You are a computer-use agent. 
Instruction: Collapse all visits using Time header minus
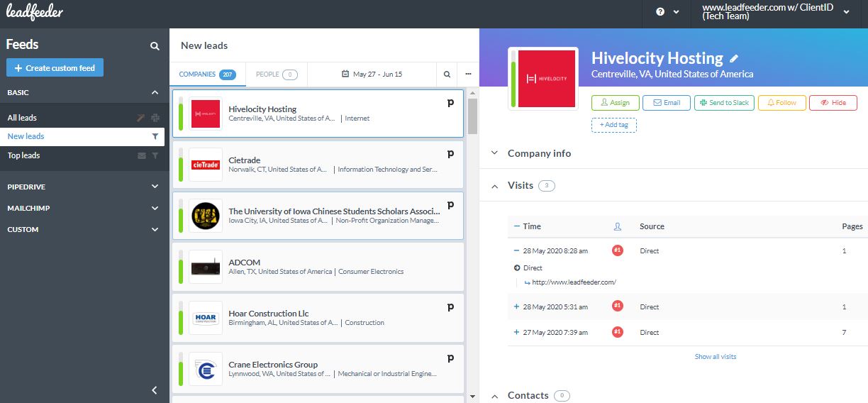tap(517, 226)
